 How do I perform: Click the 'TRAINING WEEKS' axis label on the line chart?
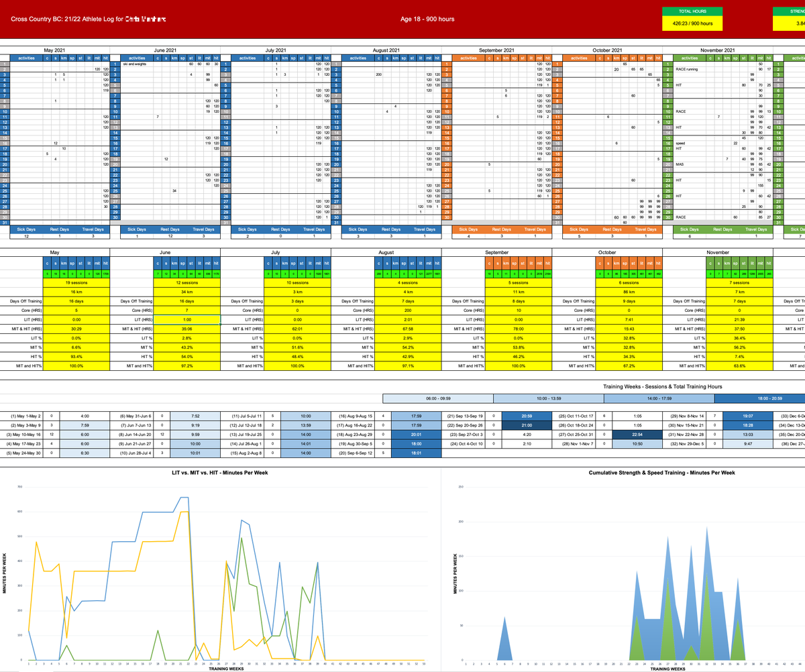click(x=225, y=668)
